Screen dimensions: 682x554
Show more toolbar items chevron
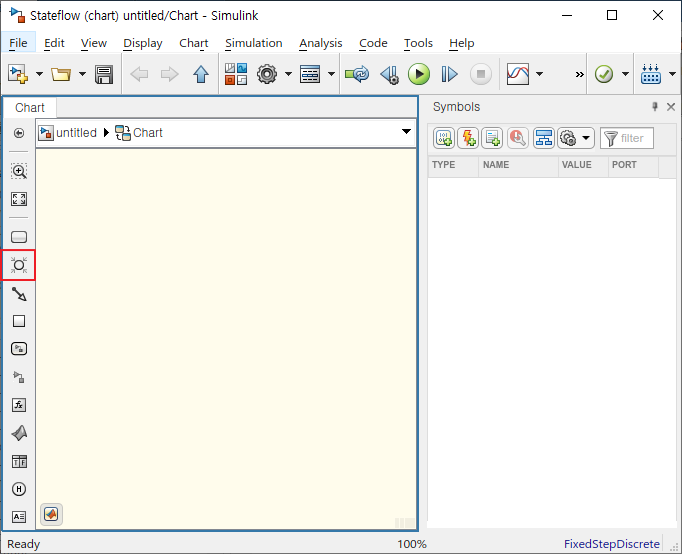pyautogui.click(x=579, y=75)
